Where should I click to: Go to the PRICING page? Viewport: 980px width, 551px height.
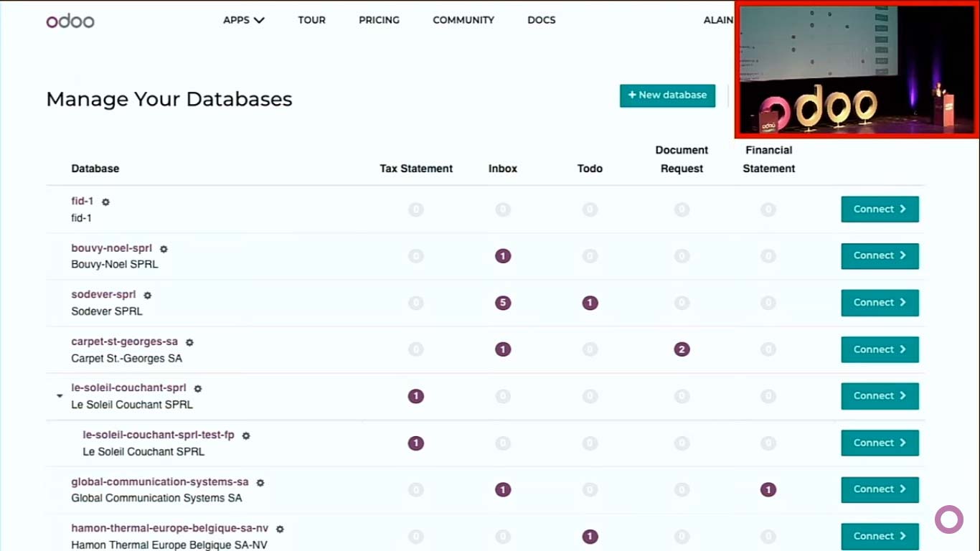pos(380,20)
